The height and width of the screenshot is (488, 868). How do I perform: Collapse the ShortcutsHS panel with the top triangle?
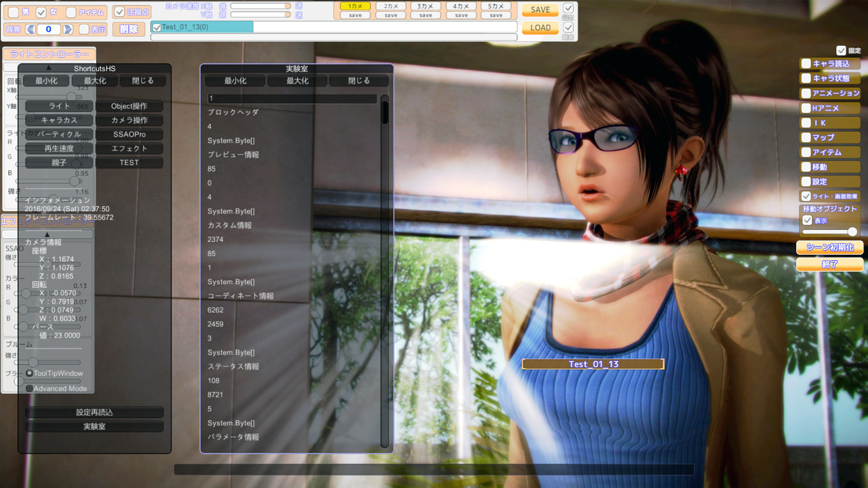coord(48,68)
